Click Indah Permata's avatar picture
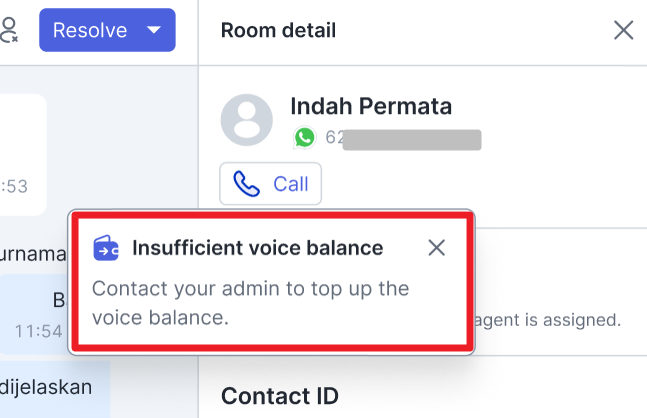 (247, 120)
